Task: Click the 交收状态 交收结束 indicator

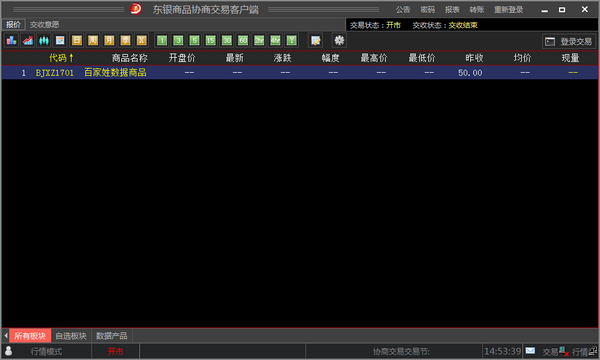Action: pos(445,25)
